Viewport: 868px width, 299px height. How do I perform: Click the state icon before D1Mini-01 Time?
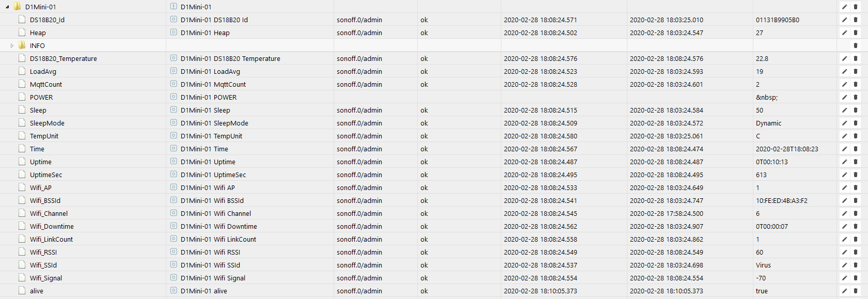(x=173, y=149)
